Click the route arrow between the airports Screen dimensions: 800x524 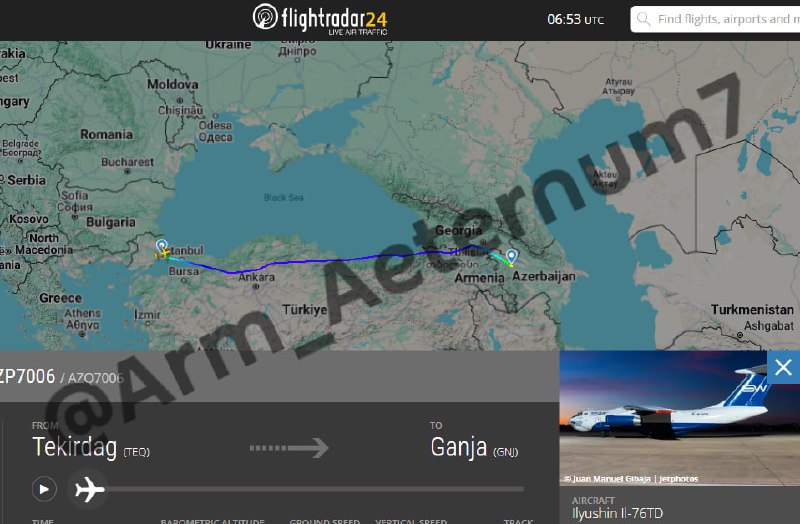click(x=289, y=447)
